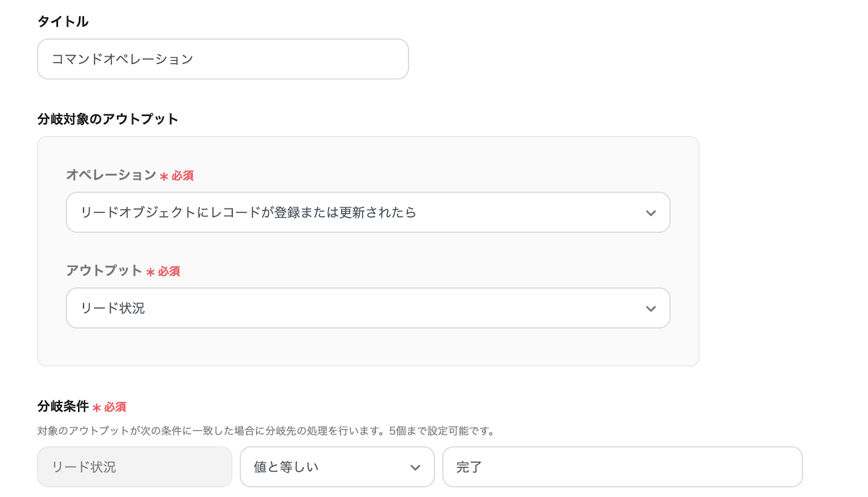868x497 pixels.
Task: Click the red 必須 mark beside オペレーション
Action: tap(182, 176)
